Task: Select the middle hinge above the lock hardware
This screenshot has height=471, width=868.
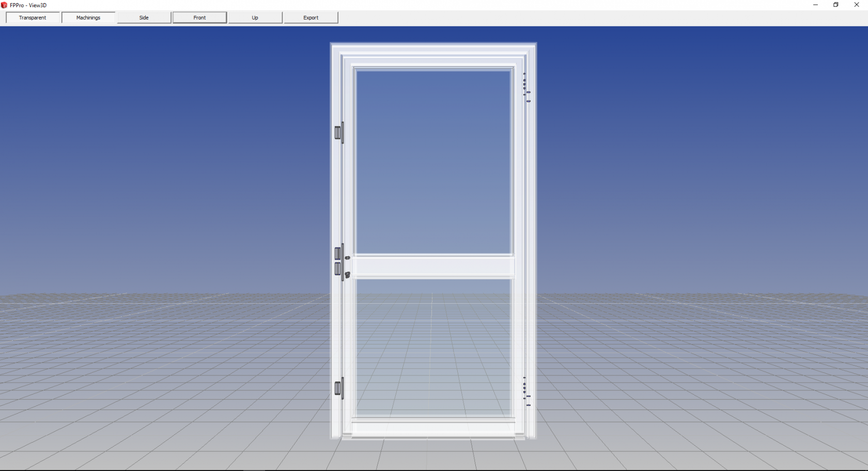Action: (338, 253)
